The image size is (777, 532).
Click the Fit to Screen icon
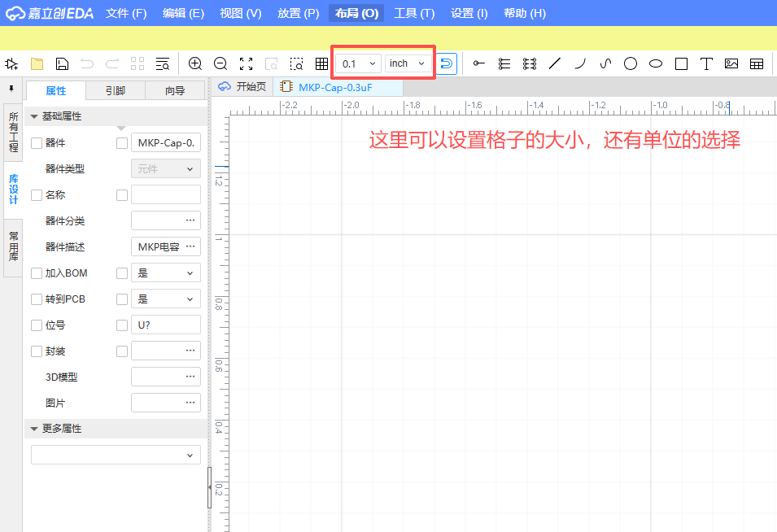[247, 63]
